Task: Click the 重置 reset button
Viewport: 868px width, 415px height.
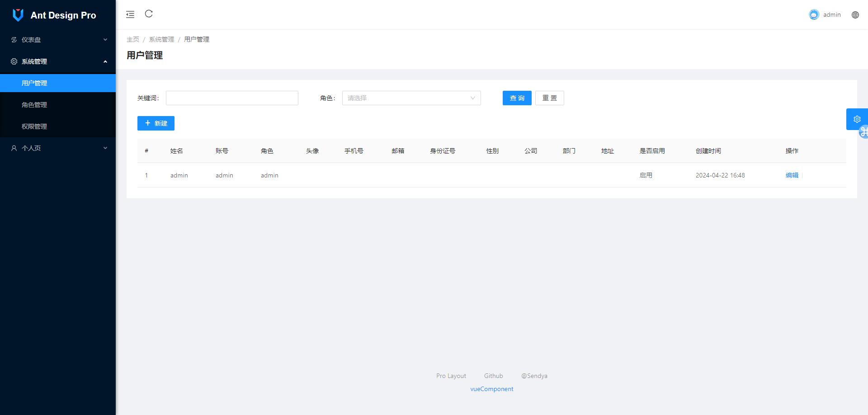Action: [x=550, y=98]
